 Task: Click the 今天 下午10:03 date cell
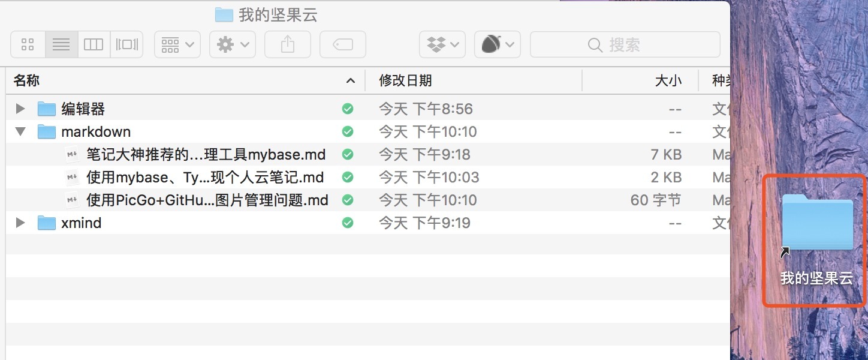[429, 177]
